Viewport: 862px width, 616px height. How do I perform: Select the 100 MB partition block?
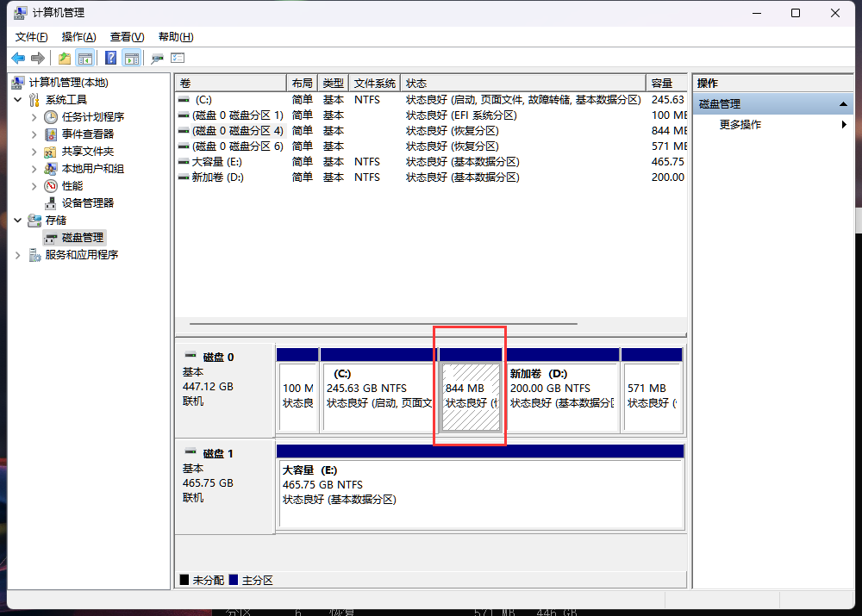pos(297,390)
